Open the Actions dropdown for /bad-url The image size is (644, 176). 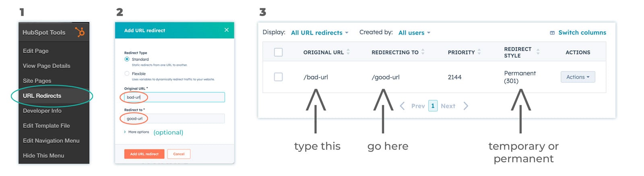tap(578, 77)
